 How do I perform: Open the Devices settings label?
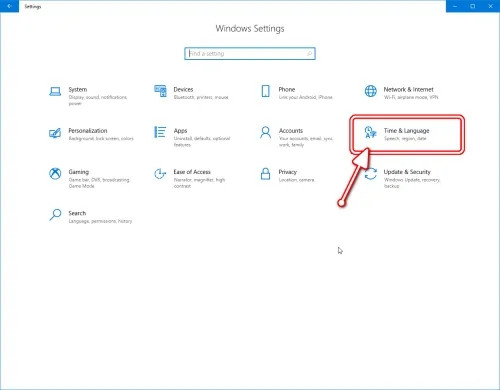click(183, 89)
